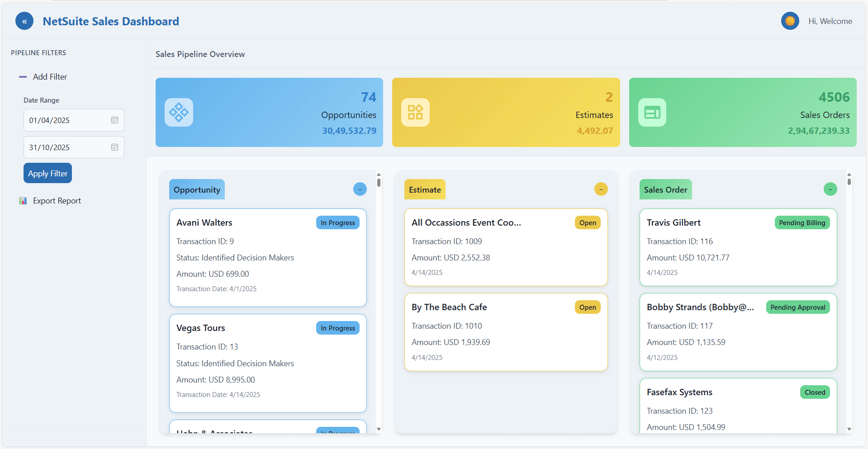Click the Apply Filter button

[x=47, y=173]
